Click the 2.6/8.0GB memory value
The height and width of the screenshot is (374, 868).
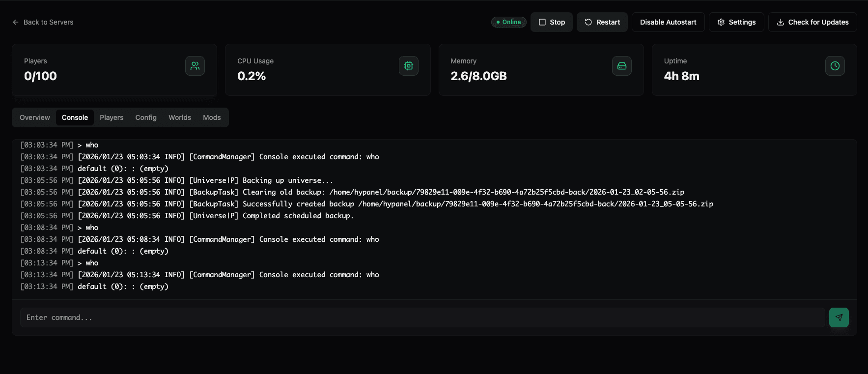point(478,76)
